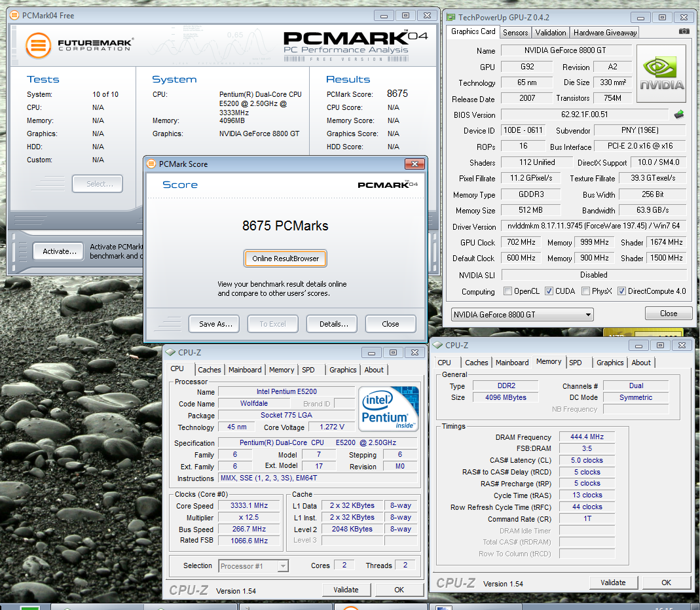Click Validate in the right CPU-Z window
Screen dimensions: 700x610
614,583
